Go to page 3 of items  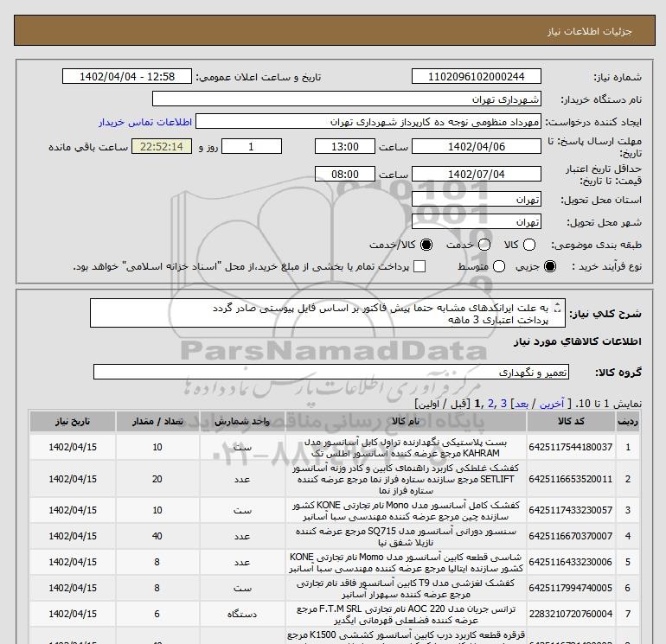click(503, 404)
